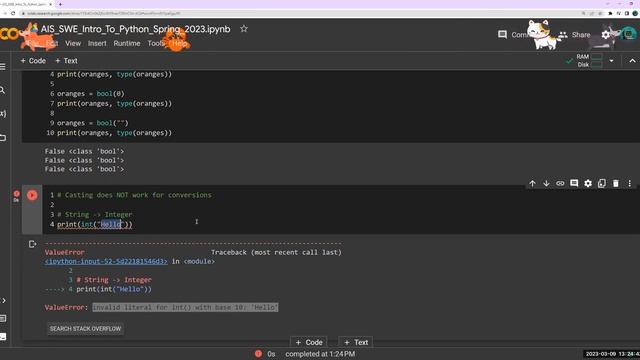The width and height of the screenshot is (640, 360).
Task: Search Stack Overflow for the error
Action: coord(85,329)
